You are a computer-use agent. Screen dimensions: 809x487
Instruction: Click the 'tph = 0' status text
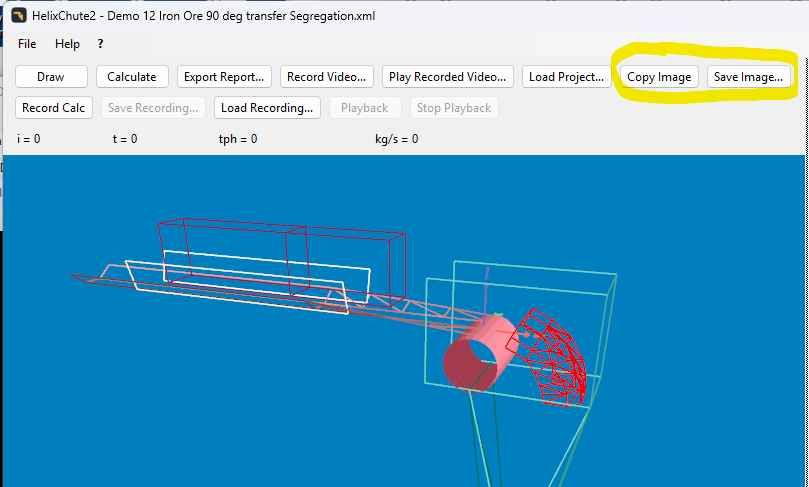tap(238, 139)
